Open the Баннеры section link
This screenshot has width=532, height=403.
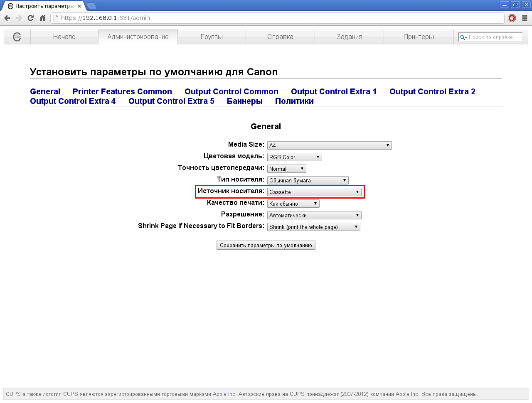tap(244, 101)
